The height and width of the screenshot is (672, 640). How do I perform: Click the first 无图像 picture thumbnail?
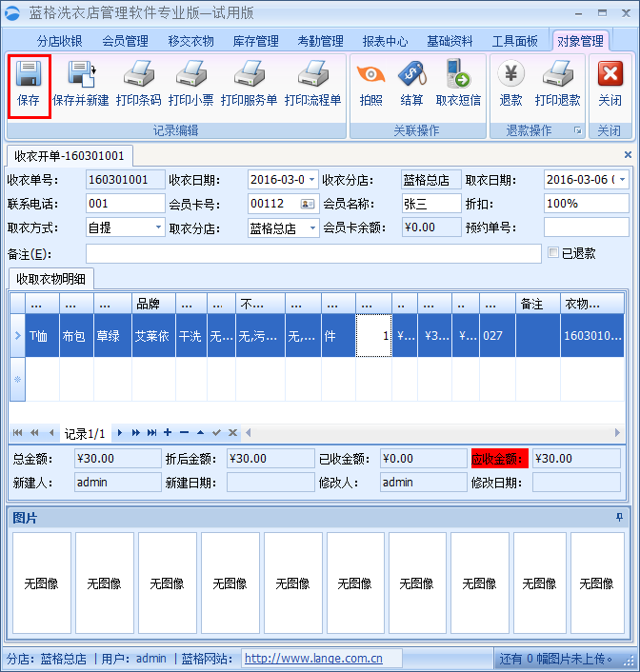click(42, 583)
